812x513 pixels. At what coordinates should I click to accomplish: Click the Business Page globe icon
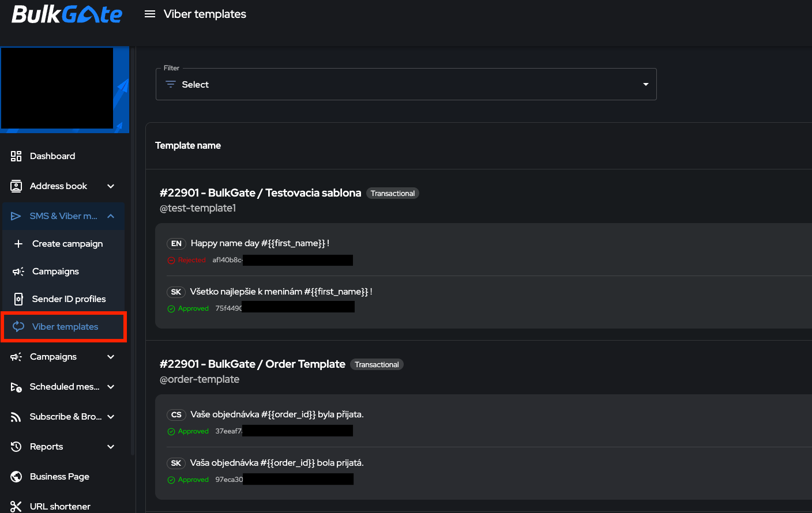pyautogui.click(x=16, y=477)
